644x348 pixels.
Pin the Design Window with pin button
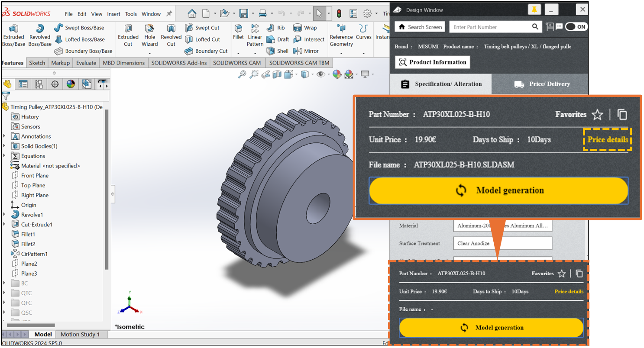[x=534, y=10]
